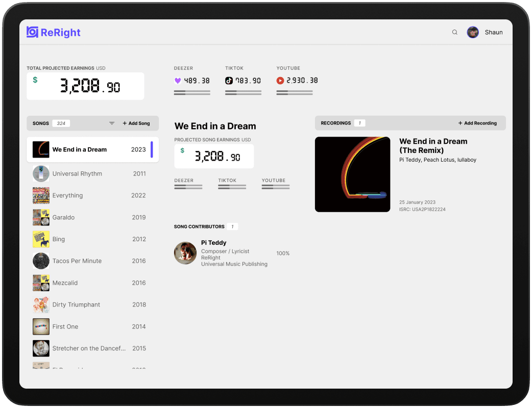Click Pi Teddy's contributor avatar
The height and width of the screenshot is (408, 532).
point(185,253)
